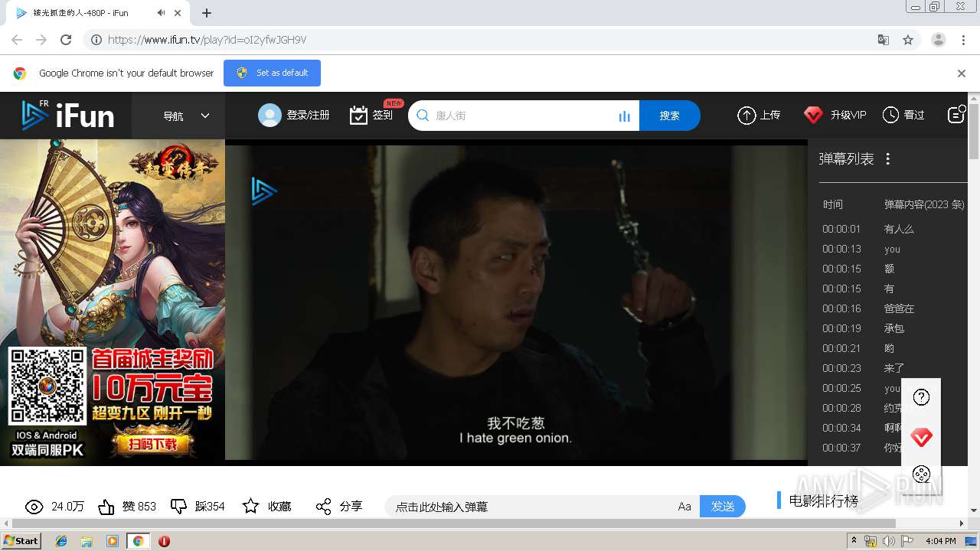This screenshot has height=551, width=980.
Task: Click the browser back arrow
Action: point(17,40)
